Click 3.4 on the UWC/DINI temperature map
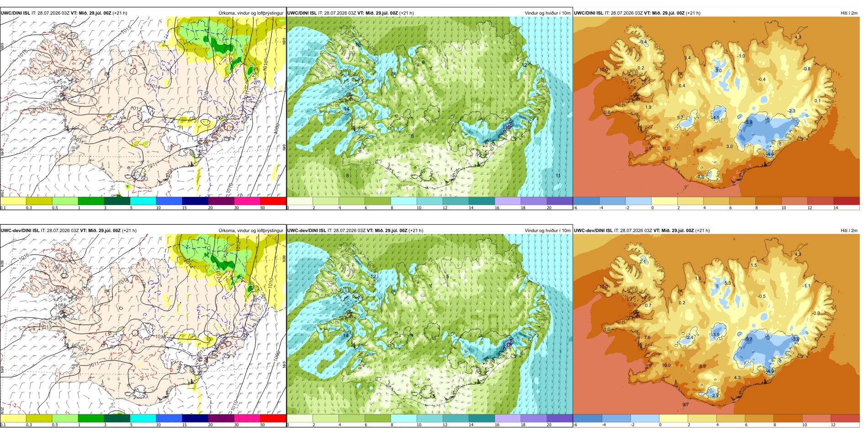868x434 pixels. pyautogui.click(x=687, y=58)
